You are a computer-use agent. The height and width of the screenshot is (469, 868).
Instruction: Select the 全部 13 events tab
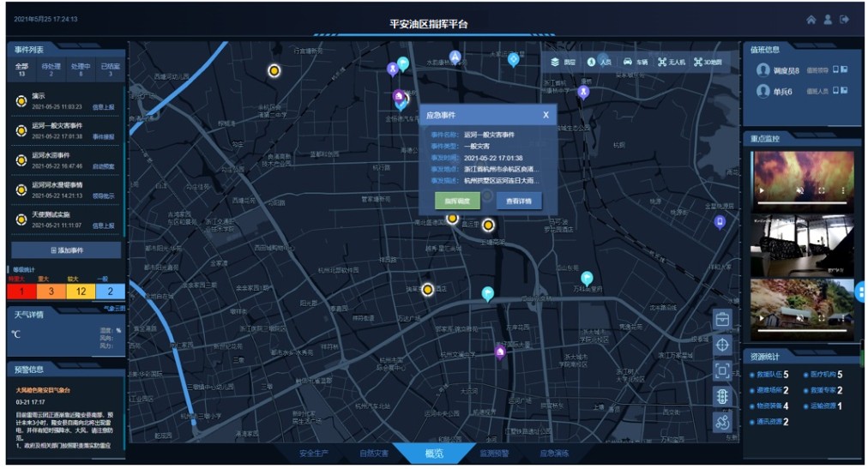click(21, 69)
